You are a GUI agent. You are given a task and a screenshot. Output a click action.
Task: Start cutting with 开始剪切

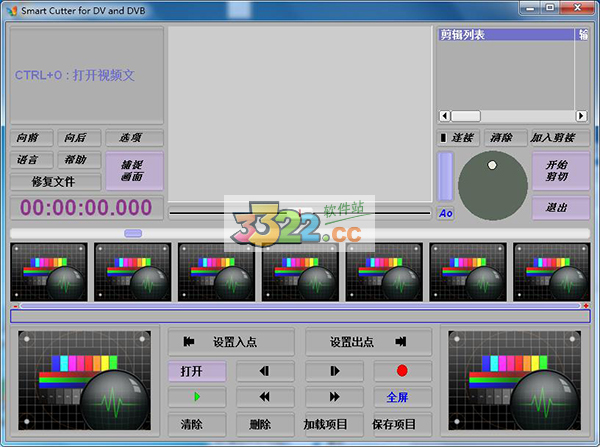561,171
